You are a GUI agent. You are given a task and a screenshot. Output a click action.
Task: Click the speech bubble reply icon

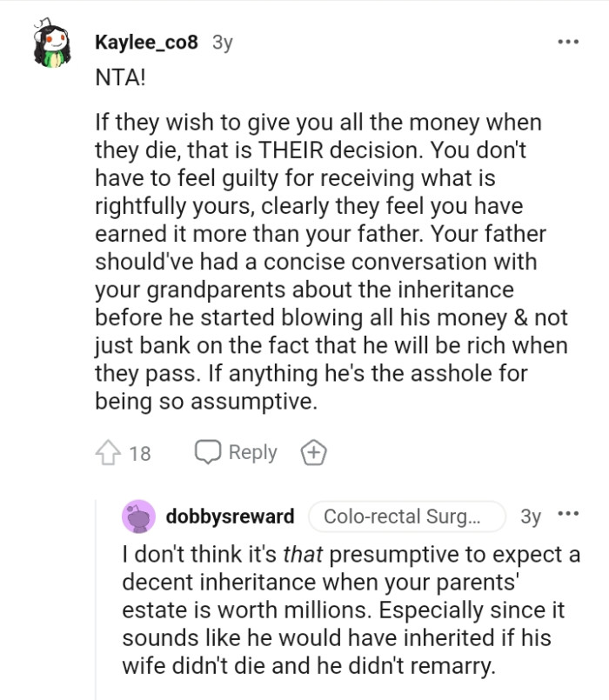[209, 452]
